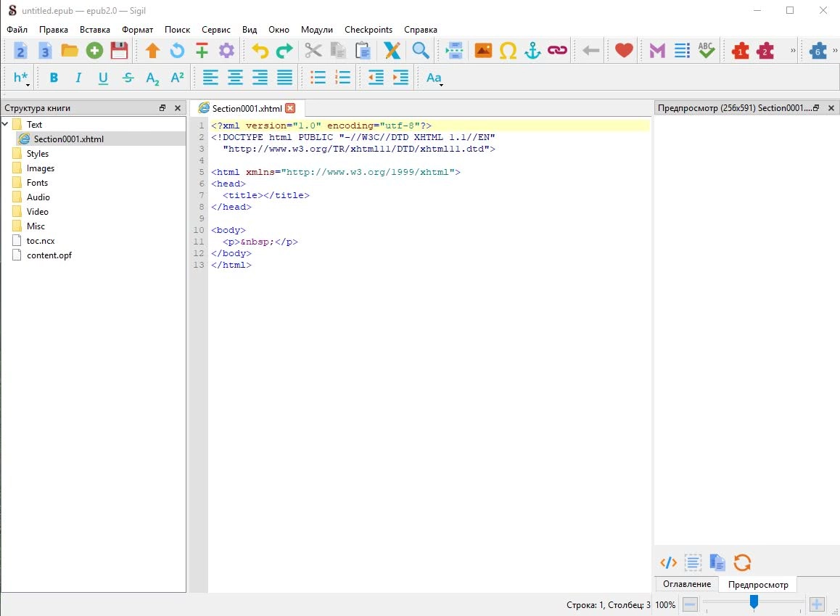Insert an image file icon

coord(483,51)
